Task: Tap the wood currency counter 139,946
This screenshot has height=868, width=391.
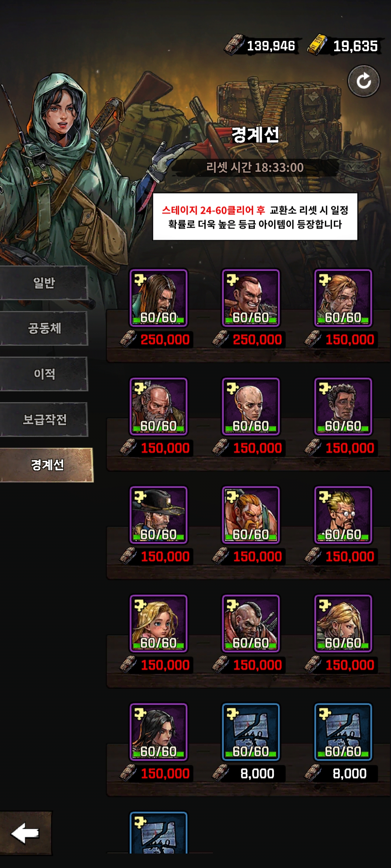Action: pyautogui.click(x=261, y=46)
